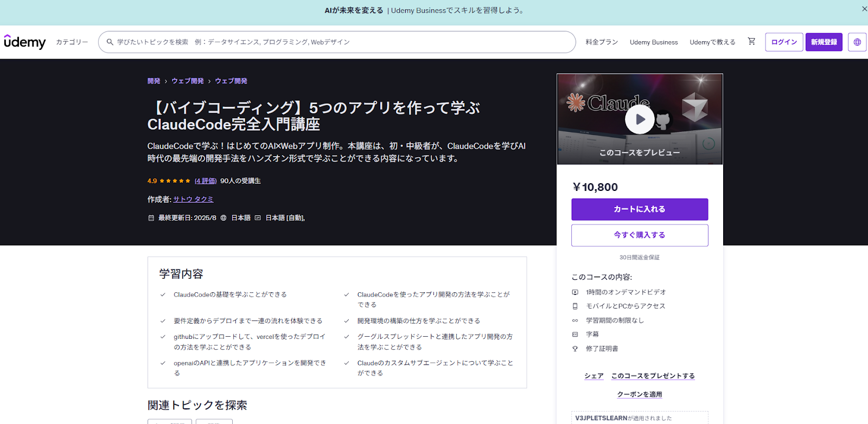Click the シェア link
This screenshot has width=868, height=424.
pos(594,376)
